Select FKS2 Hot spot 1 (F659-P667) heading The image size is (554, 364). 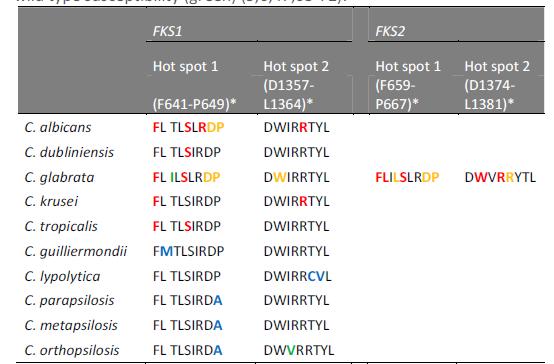pos(408,85)
